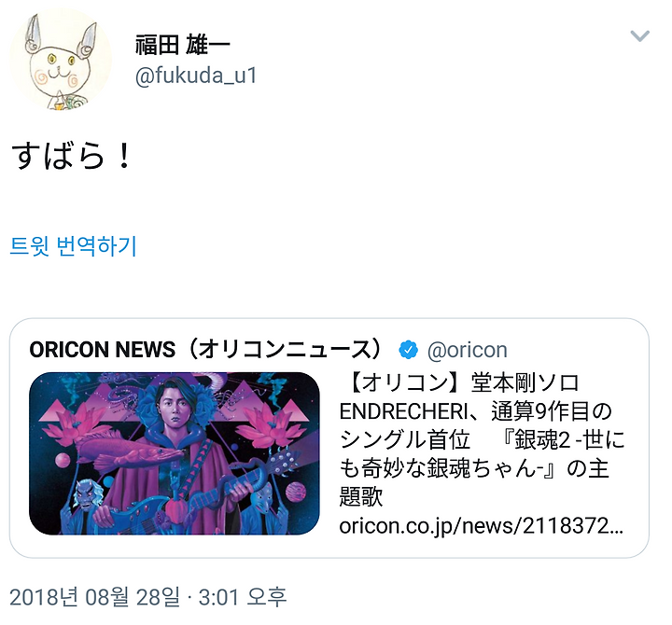Click the 題歌 text in quoted tweet

[361, 497]
